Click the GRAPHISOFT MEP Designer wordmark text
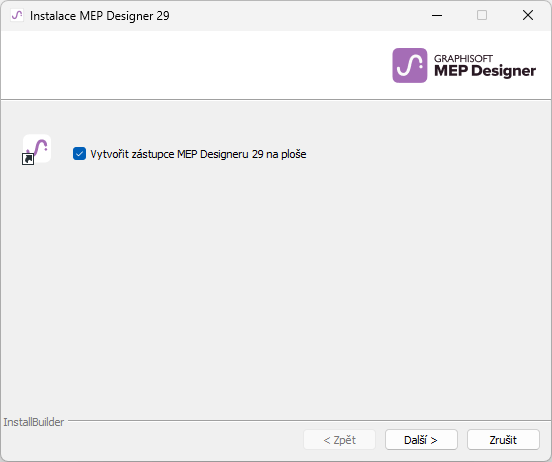 (x=485, y=66)
